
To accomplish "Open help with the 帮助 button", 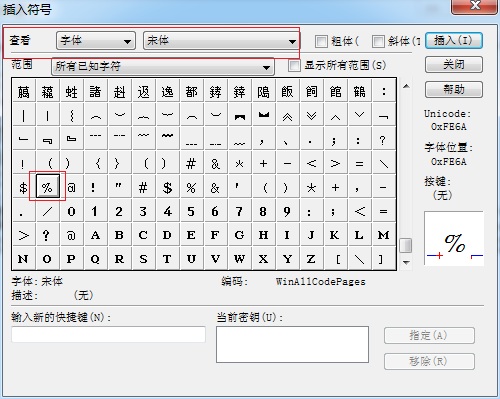I will [x=454, y=89].
